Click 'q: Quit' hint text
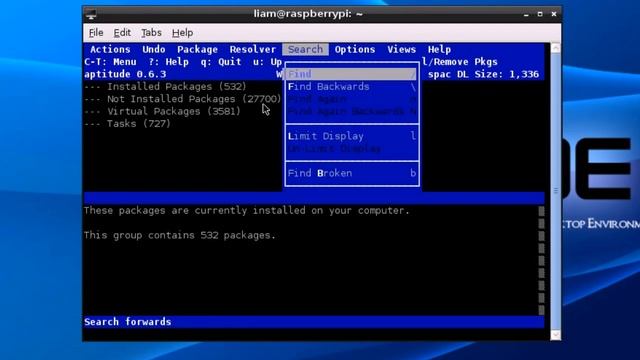This screenshot has width=640, height=360. [221, 62]
